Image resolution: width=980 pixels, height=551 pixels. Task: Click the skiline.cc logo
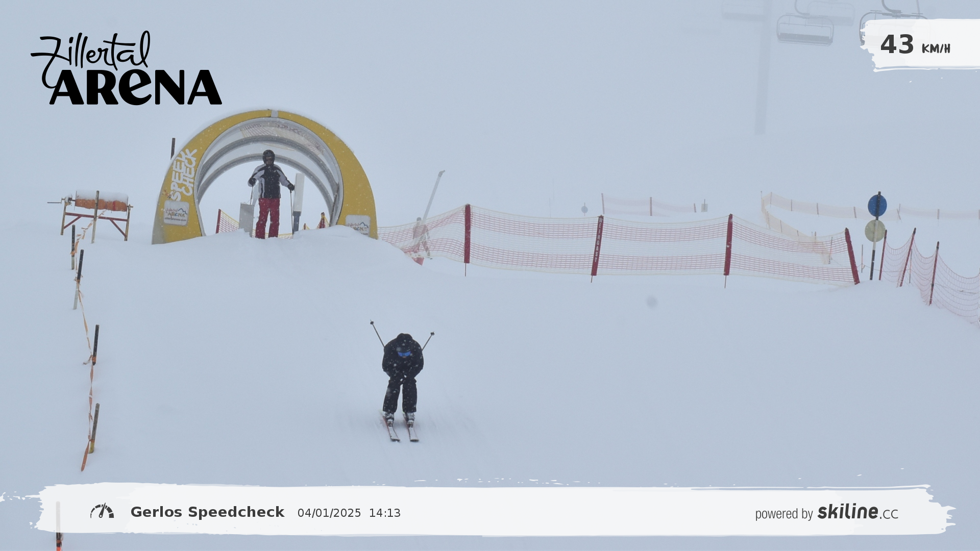click(857, 512)
